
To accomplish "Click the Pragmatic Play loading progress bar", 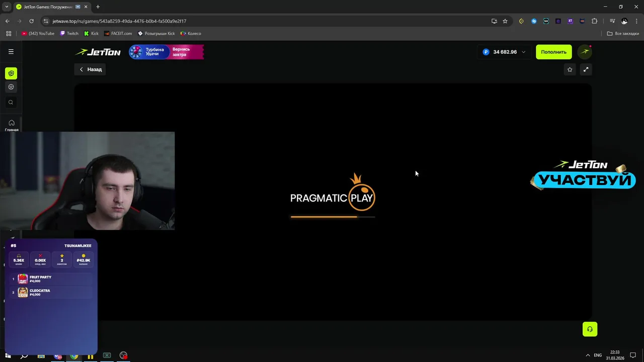I will 333,217.
